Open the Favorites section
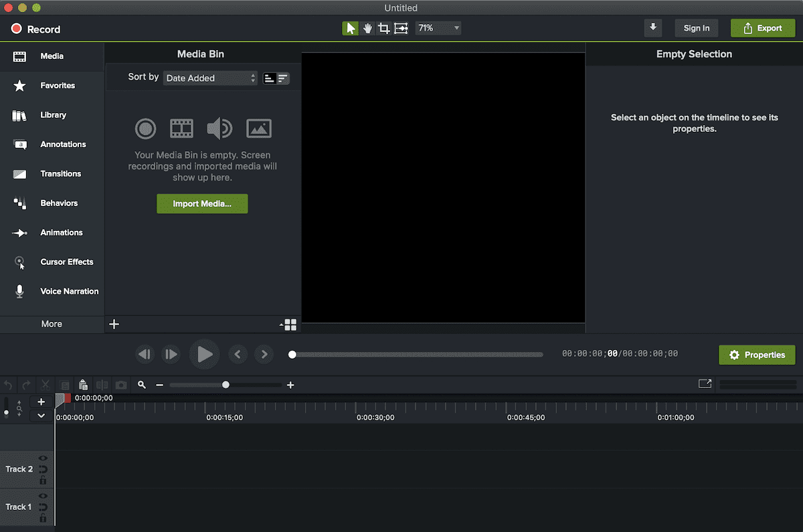Screen dimensions: 803x532 (57, 85)
